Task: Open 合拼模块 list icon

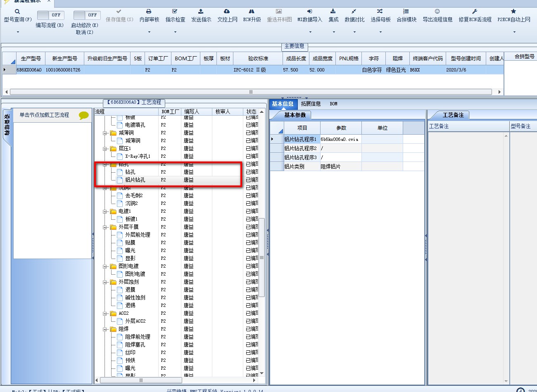Action: [406, 12]
